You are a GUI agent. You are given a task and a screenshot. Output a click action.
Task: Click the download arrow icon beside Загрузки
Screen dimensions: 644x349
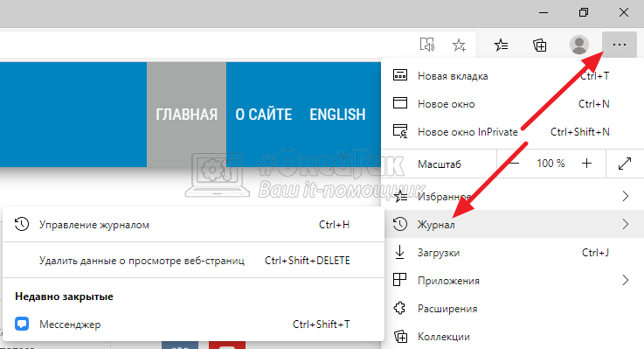(x=399, y=252)
